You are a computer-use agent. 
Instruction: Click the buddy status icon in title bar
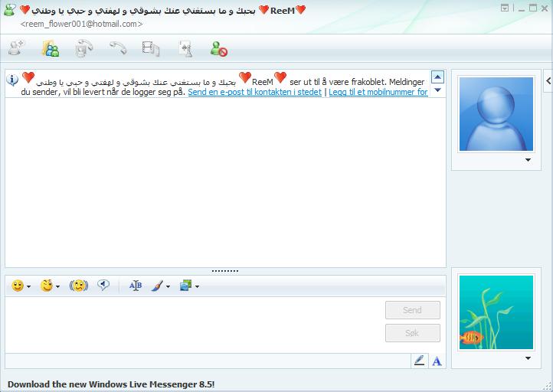(9, 10)
